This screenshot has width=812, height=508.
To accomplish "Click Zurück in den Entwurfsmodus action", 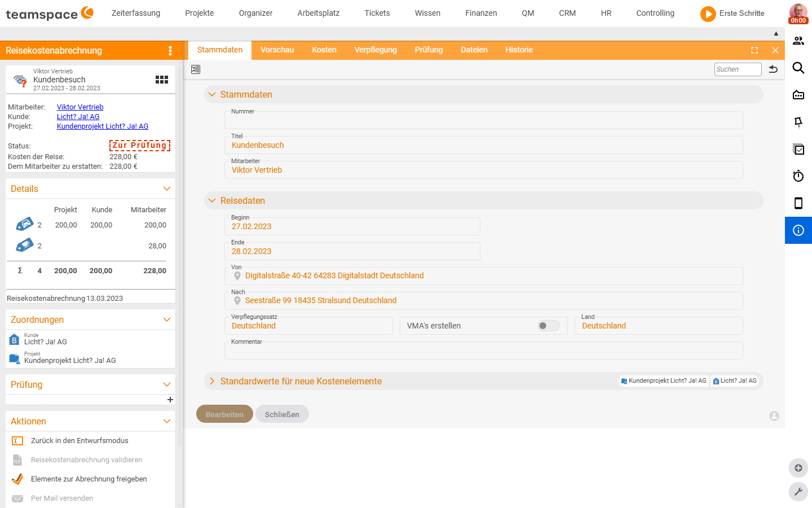I will [80, 441].
